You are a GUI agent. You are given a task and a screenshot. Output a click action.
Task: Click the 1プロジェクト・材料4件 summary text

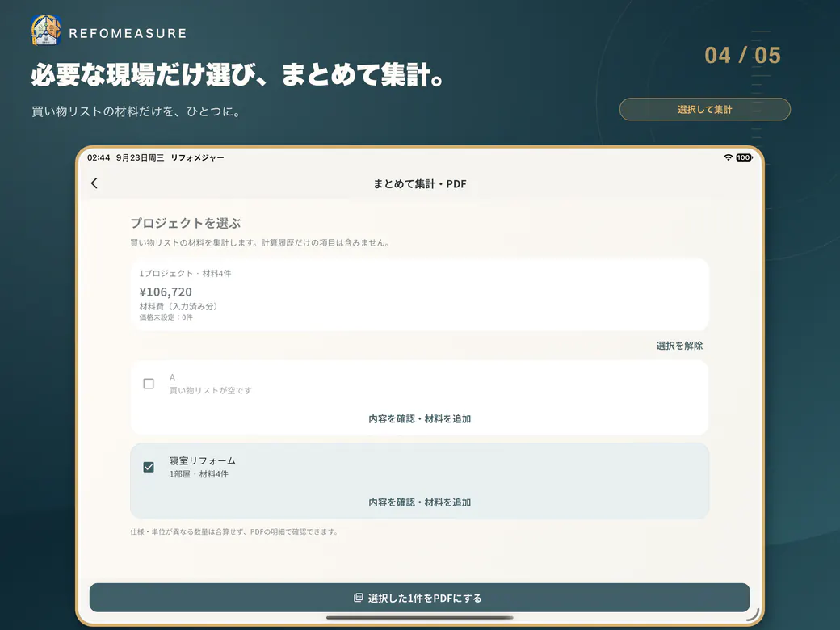pyautogui.click(x=185, y=273)
